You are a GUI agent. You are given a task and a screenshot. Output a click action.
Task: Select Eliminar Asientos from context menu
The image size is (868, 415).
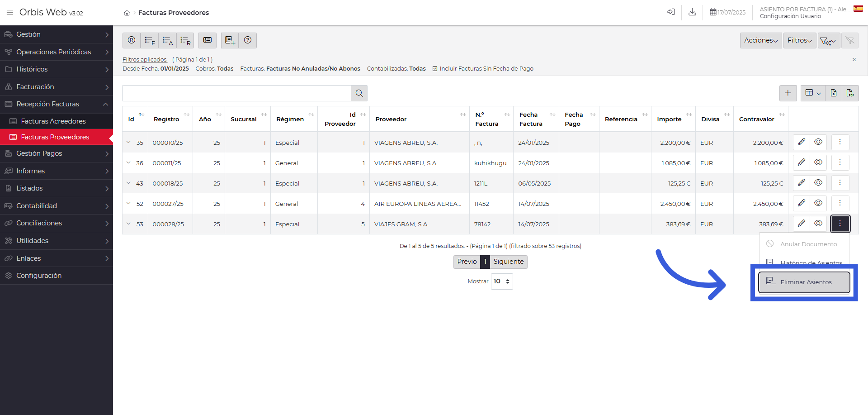[x=804, y=282]
